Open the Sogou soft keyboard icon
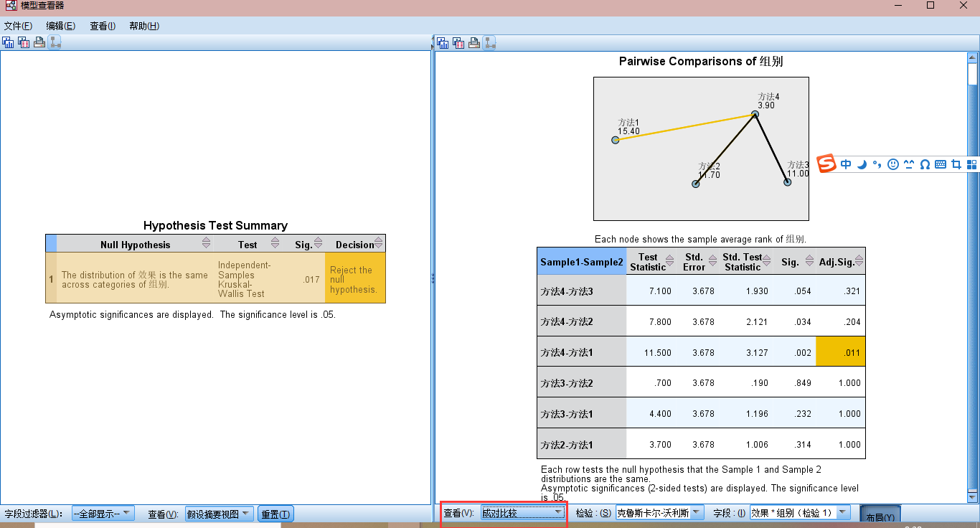 (x=941, y=164)
